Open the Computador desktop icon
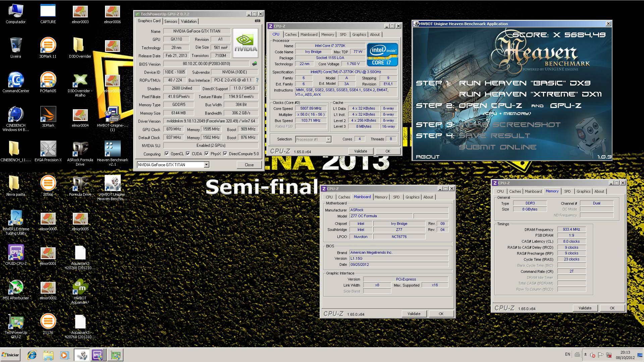The width and height of the screenshot is (644, 362). (x=15, y=14)
